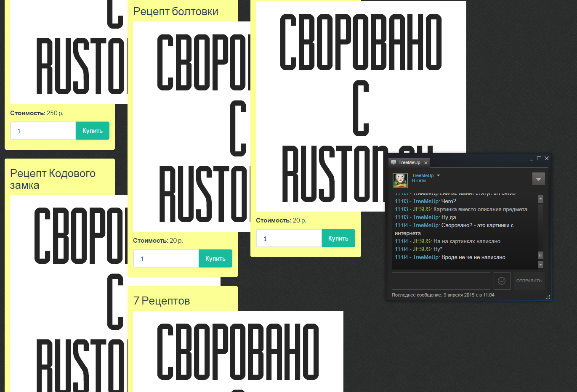Click the В сети status text
Screen dimensions: 577x392
tap(419, 181)
